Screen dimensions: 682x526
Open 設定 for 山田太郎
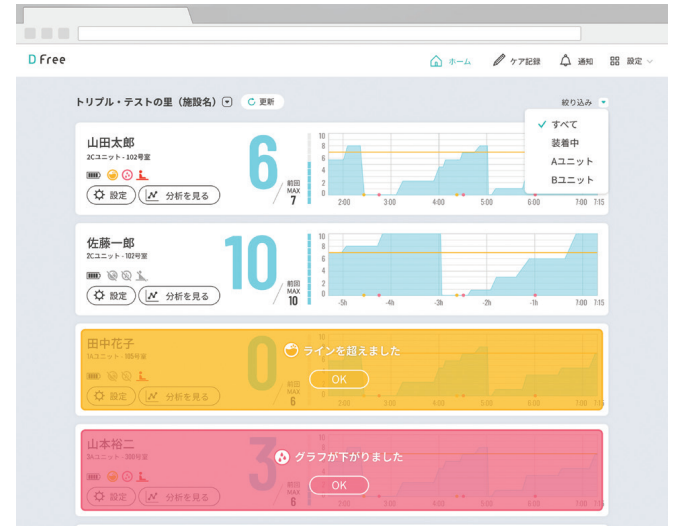[x=110, y=196]
